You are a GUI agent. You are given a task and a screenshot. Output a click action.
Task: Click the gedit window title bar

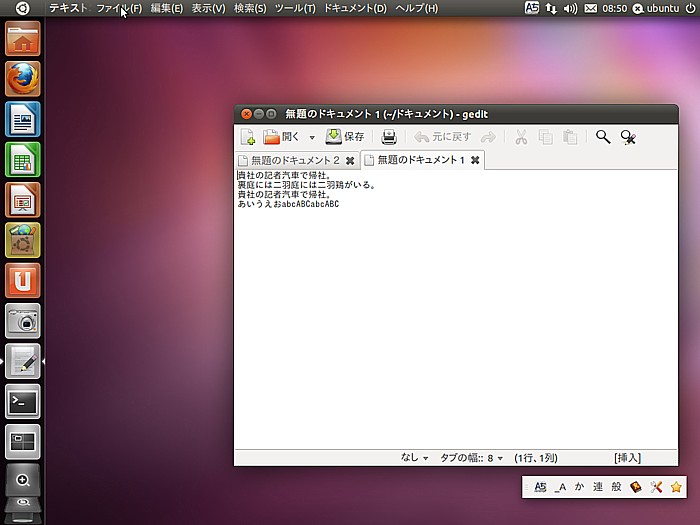click(x=456, y=114)
